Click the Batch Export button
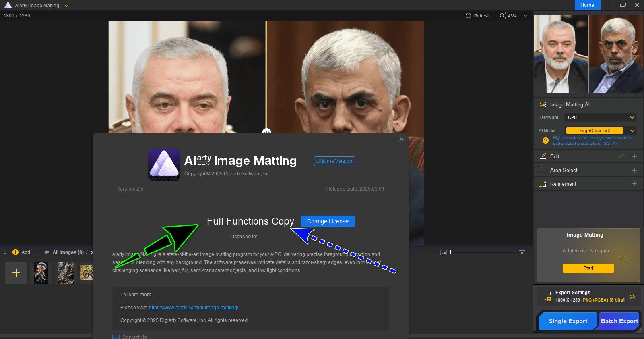 point(619,321)
